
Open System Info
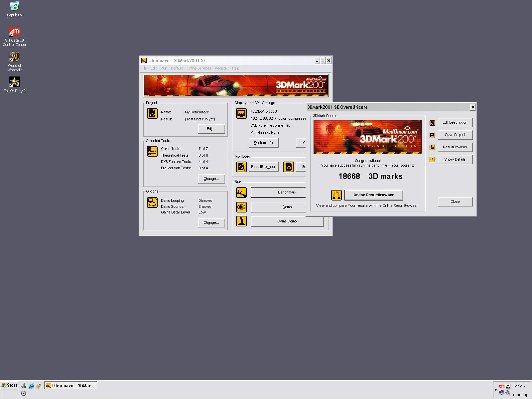click(x=264, y=143)
